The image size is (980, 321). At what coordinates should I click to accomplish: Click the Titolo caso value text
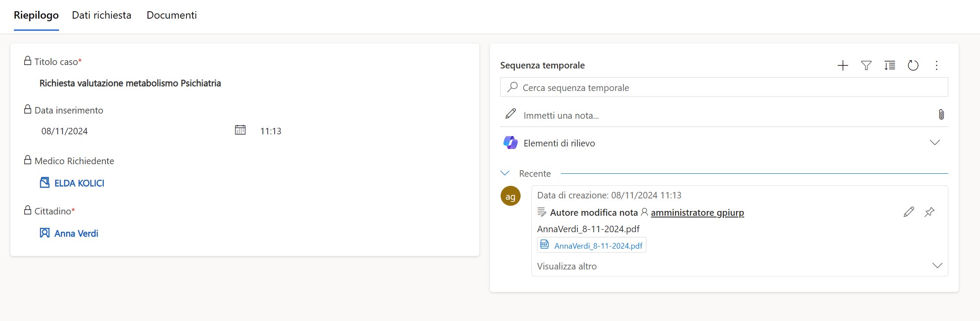point(130,83)
